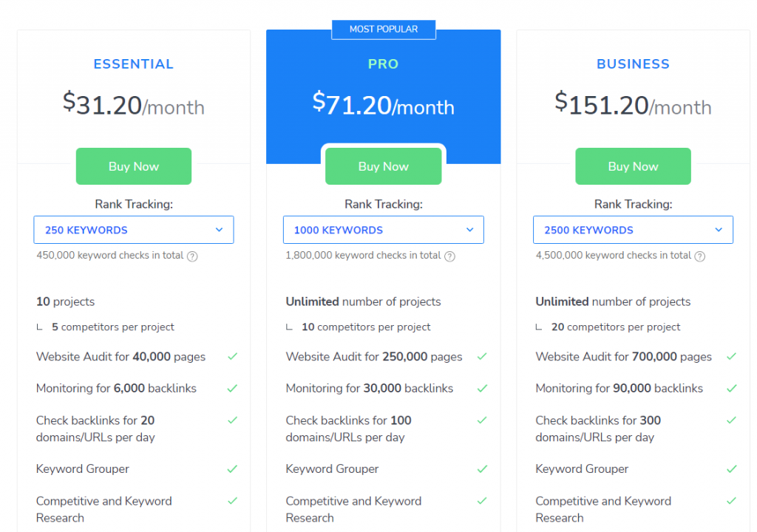Buy the Business plan with Buy Now
757x532 pixels.
(x=633, y=166)
